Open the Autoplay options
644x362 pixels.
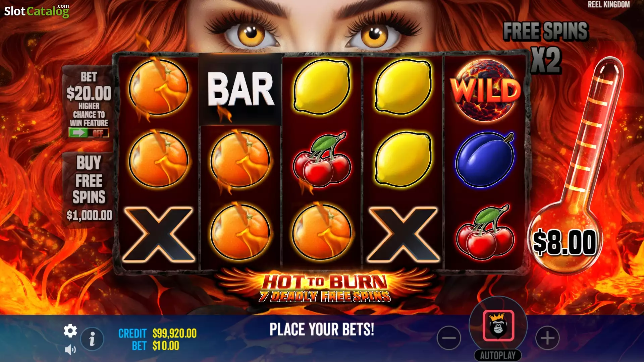pos(498,355)
